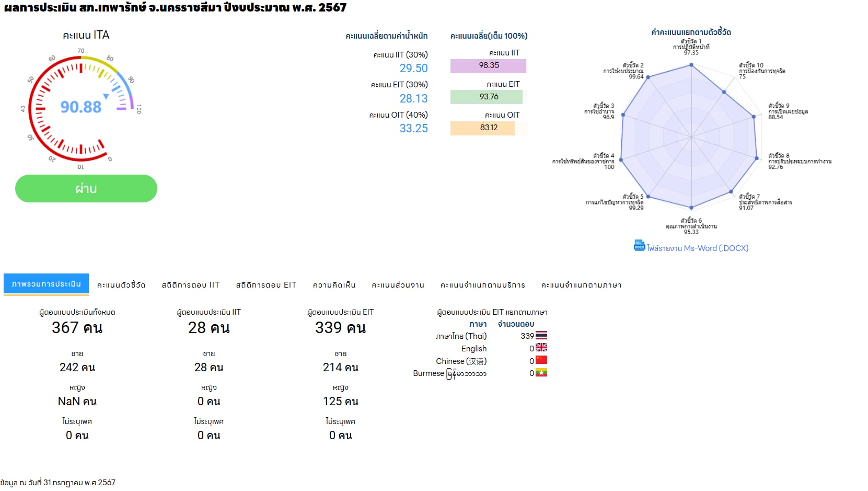Show the คะแนนจำแนกตามบริการ tab
The height and width of the screenshot is (491, 868).
pos(482,285)
